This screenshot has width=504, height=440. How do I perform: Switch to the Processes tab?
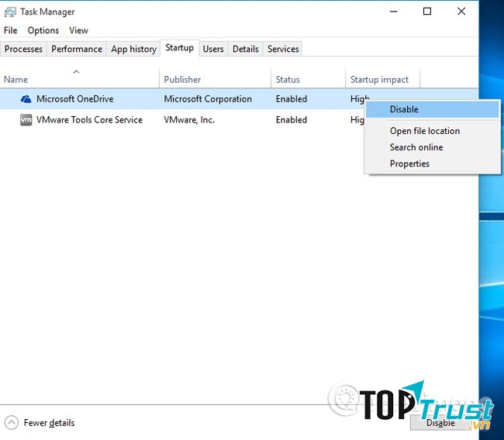(x=24, y=49)
